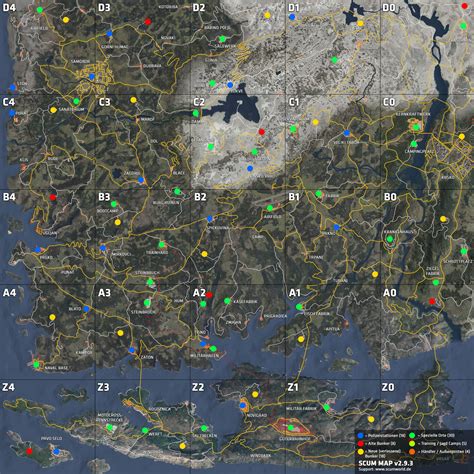The width and height of the screenshot is (474, 474).
Task: Select the green marker beside Sanatorium
Action: coord(76,101)
